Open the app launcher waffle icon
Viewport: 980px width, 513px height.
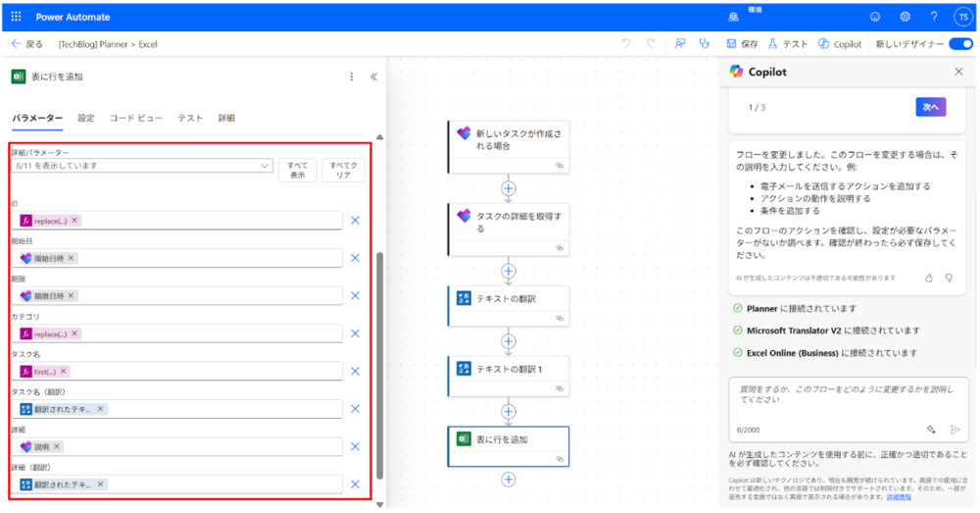click(16, 17)
